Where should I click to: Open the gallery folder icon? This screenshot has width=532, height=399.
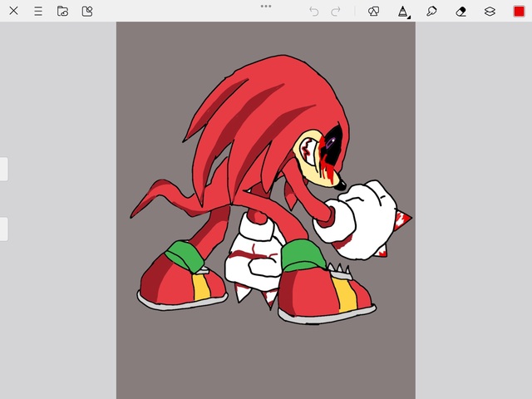click(62, 11)
